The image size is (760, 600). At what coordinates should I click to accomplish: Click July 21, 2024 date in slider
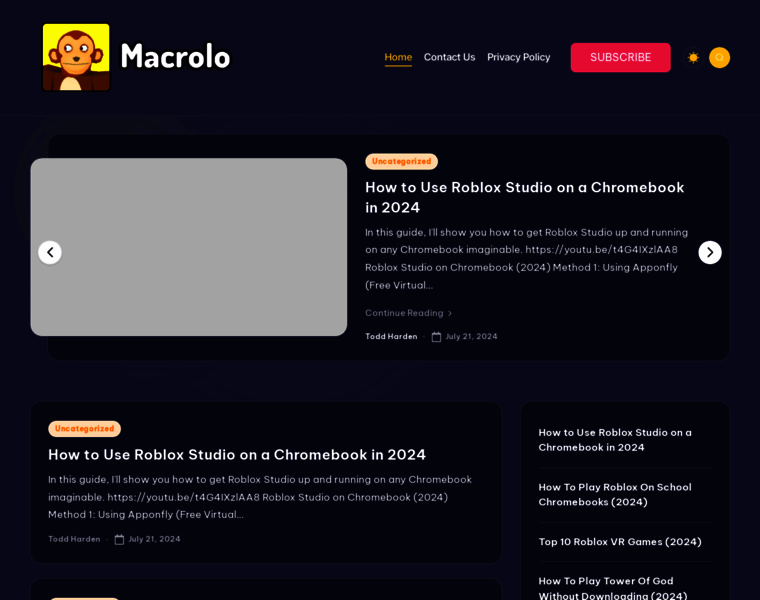pos(471,336)
